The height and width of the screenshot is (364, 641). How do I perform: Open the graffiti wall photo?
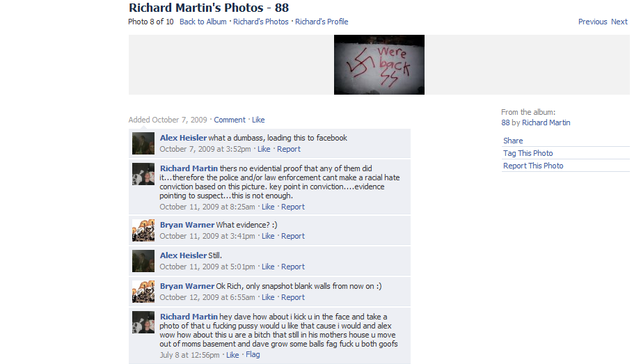coord(379,65)
